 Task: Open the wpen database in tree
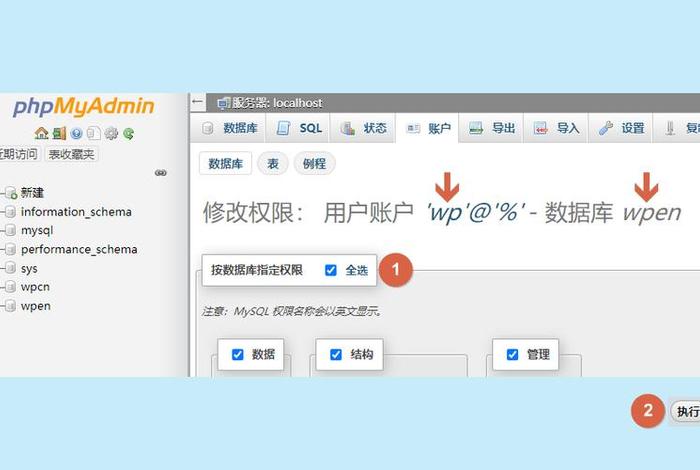(x=36, y=306)
